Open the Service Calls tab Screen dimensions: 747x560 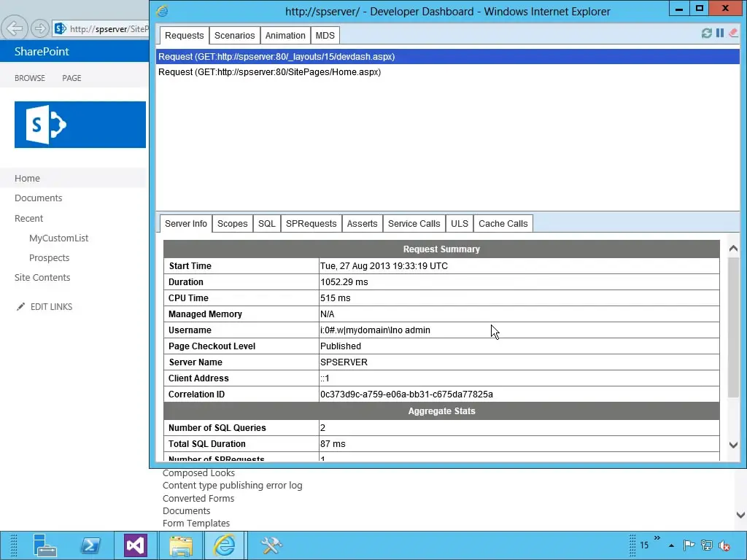pos(414,224)
